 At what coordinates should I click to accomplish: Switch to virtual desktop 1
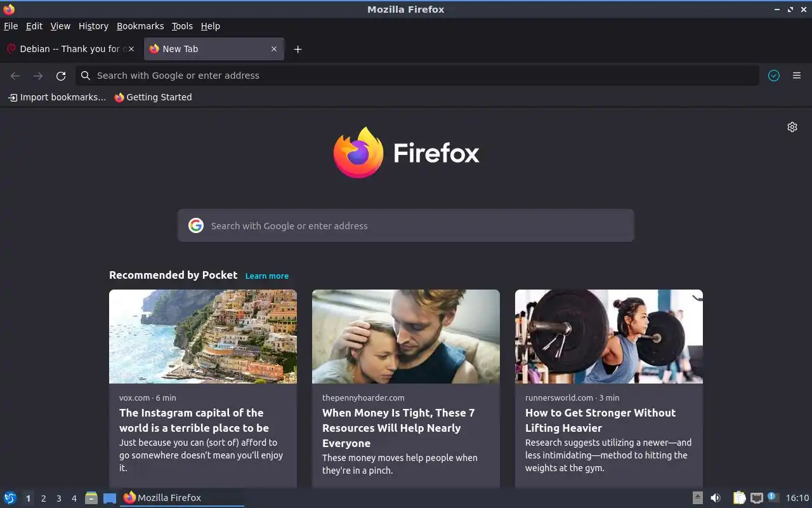tap(28, 498)
